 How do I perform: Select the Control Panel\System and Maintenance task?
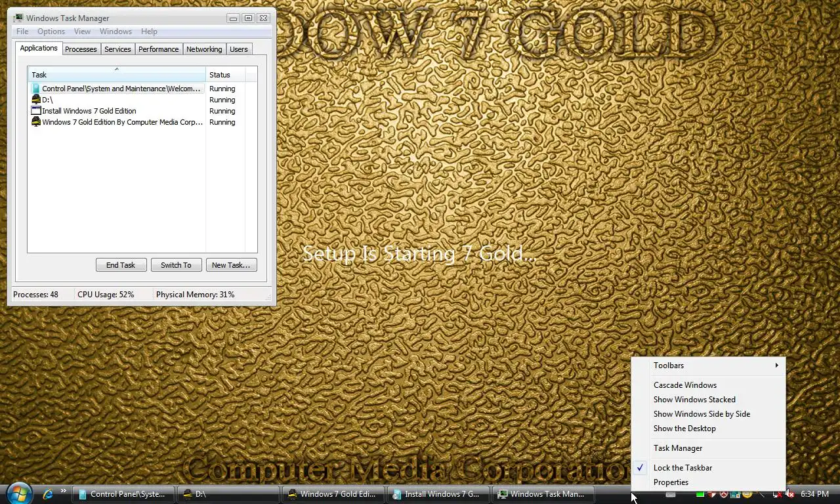[117, 89]
